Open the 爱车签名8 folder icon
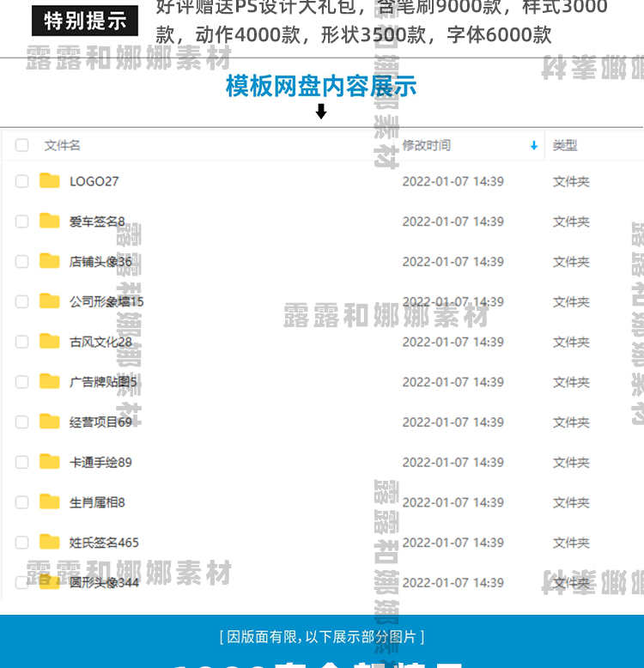Screen dimensions: 644x668 click(x=50, y=221)
